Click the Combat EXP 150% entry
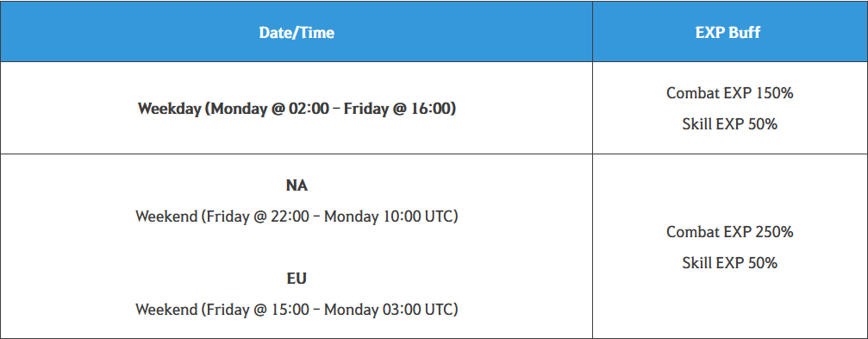Viewport: 868px width, 339px height. (x=729, y=93)
